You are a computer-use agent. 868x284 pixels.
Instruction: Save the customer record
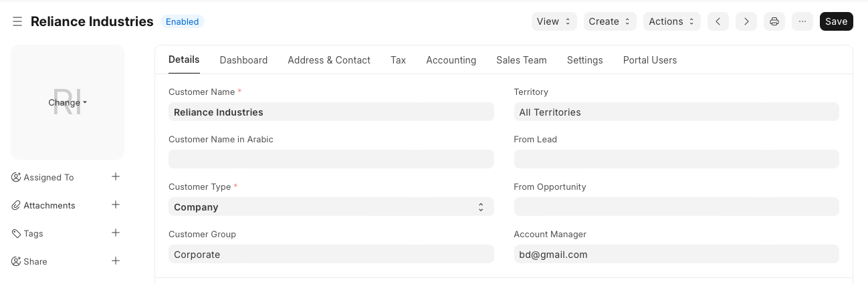click(836, 21)
